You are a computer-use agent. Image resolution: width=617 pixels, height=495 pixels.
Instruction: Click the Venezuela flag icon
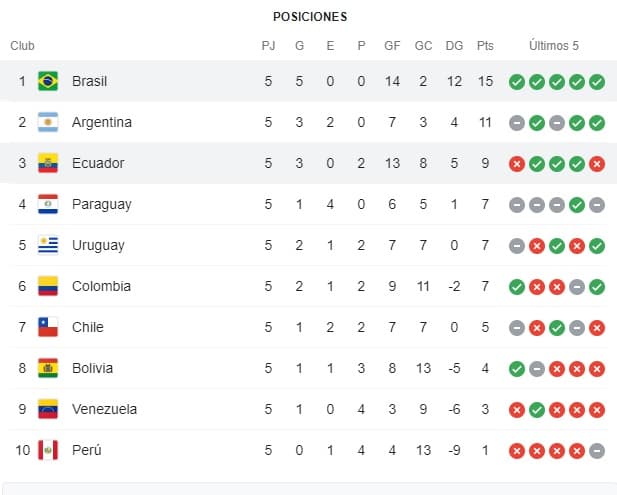click(x=48, y=409)
